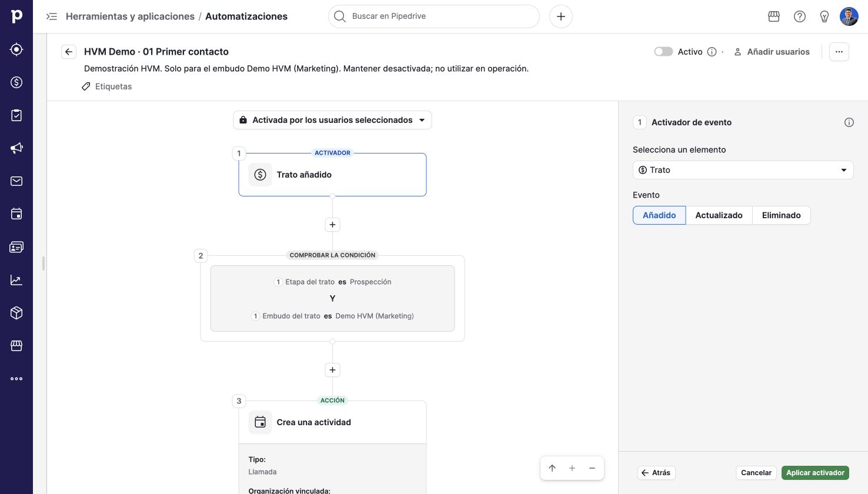The height and width of the screenshot is (494, 868).
Task: Click Aplicar activador button
Action: tap(815, 473)
